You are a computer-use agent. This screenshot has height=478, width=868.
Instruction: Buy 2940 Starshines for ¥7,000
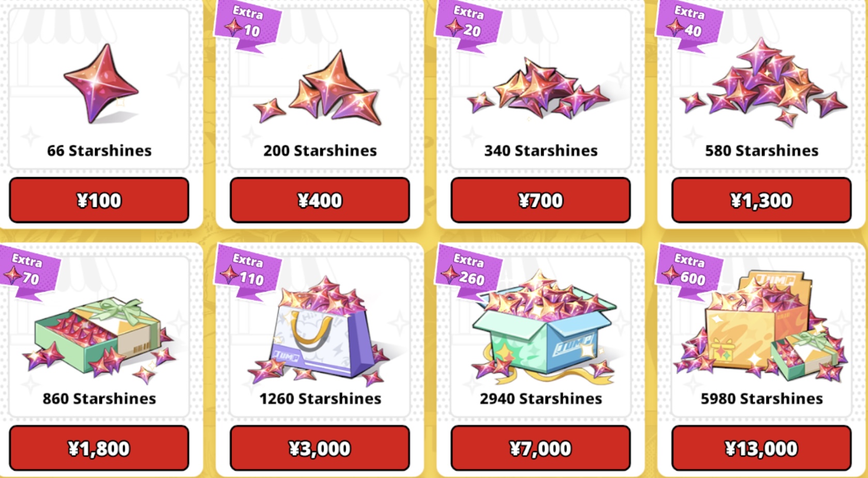[x=540, y=448]
